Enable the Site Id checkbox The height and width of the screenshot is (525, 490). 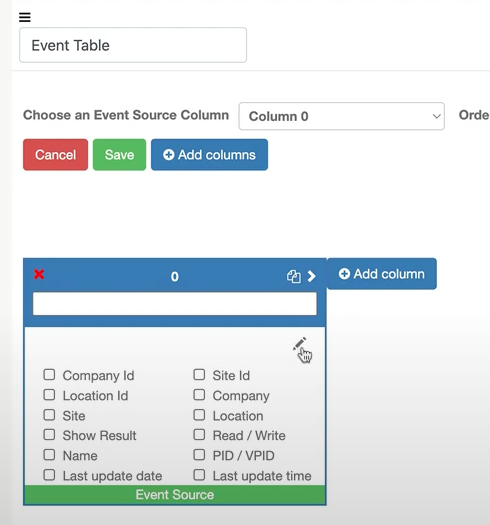pos(199,375)
